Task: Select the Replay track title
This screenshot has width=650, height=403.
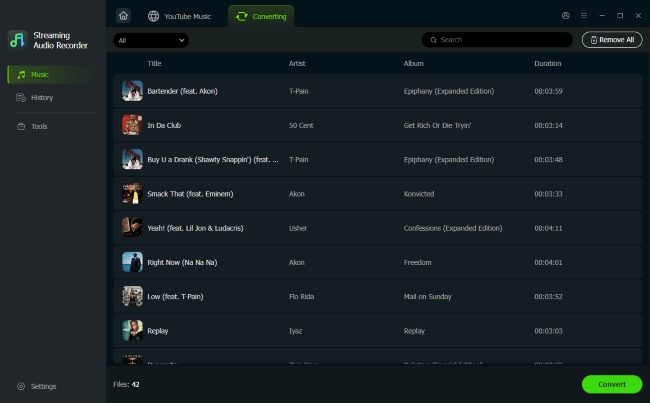Action: tap(158, 331)
